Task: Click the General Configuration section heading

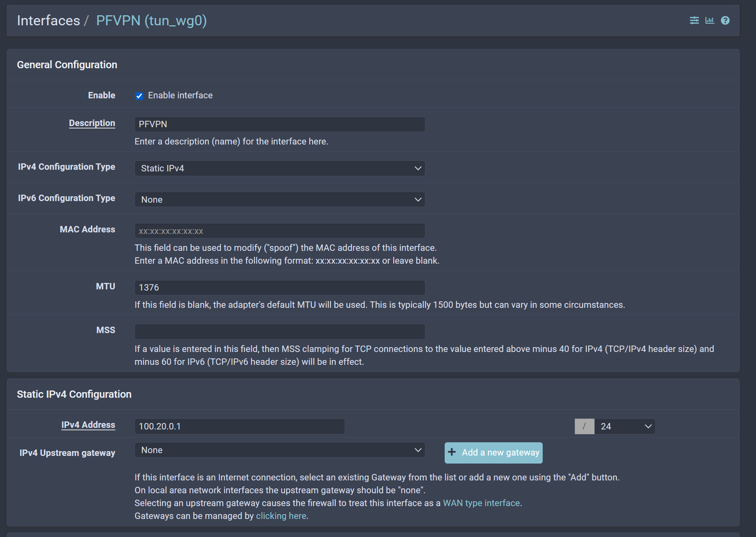Action: [x=67, y=65]
